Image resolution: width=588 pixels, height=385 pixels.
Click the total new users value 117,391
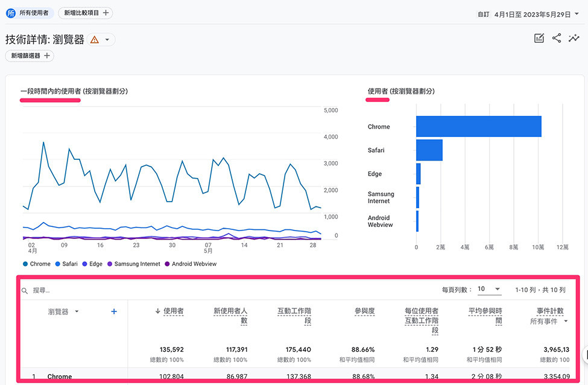coord(236,349)
